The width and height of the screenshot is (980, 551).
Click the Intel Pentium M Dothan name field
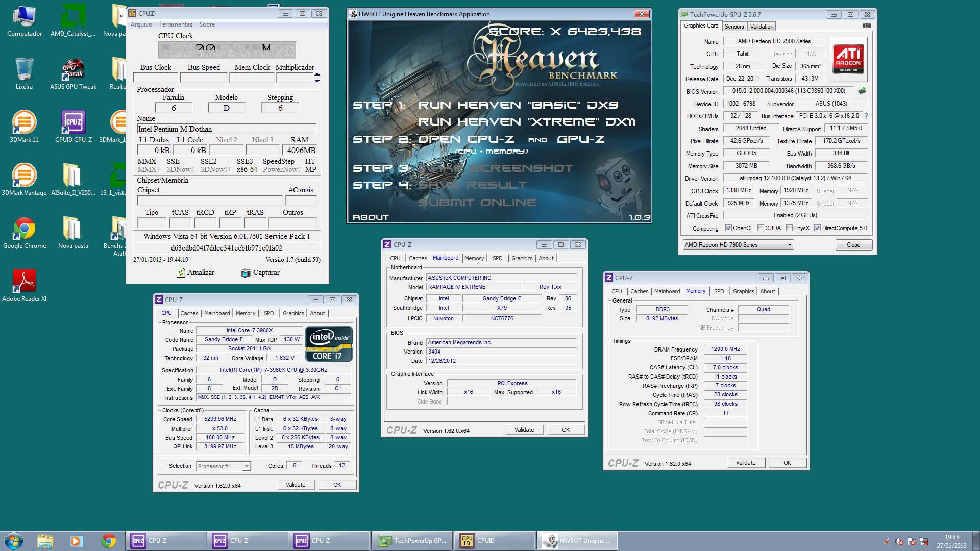[x=226, y=129]
